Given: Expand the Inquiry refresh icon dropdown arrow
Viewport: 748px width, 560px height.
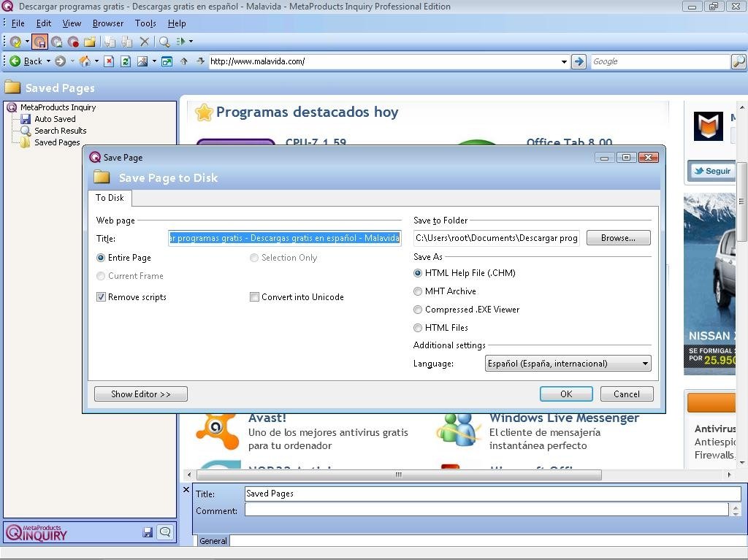Looking at the screenshot, I should [27, 42].
